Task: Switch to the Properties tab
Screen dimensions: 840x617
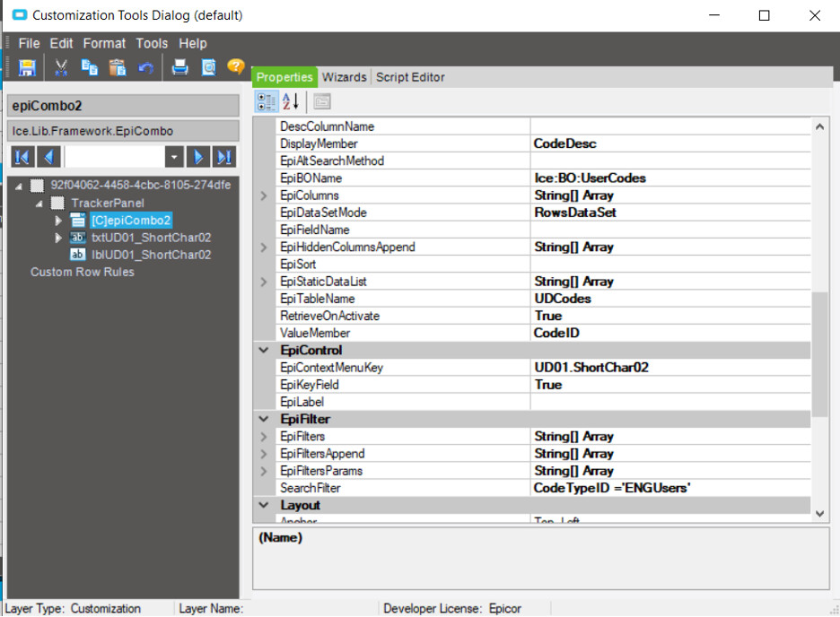Action: (284, 77)
